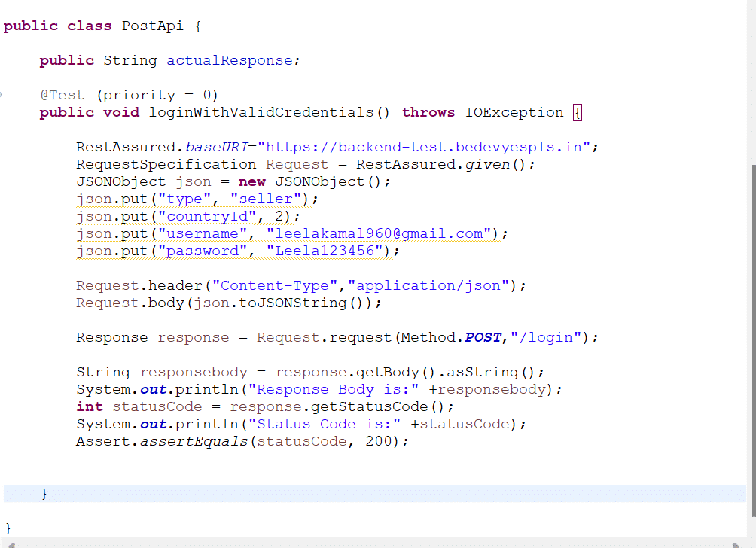Click the horizontal scrollbar right arrow
This screenshot has width=756, height=548.
pyautogui.click(x=736, y=545)
